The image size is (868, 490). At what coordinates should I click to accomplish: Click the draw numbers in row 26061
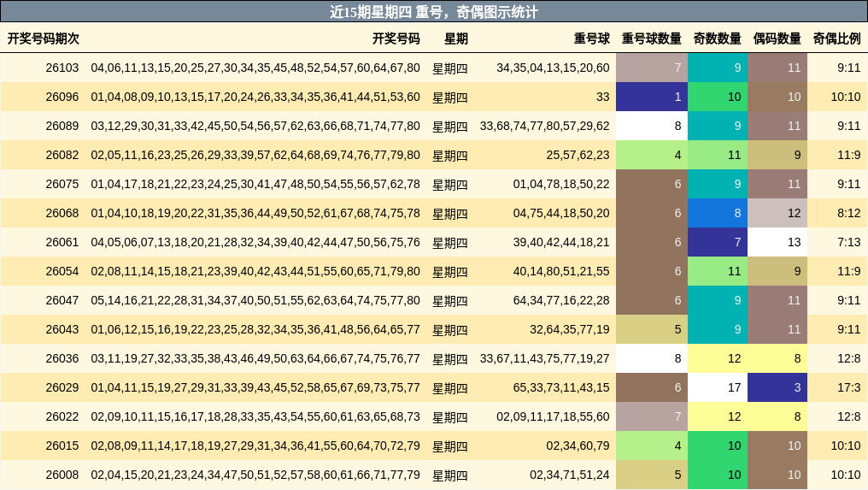coord(255,242)
